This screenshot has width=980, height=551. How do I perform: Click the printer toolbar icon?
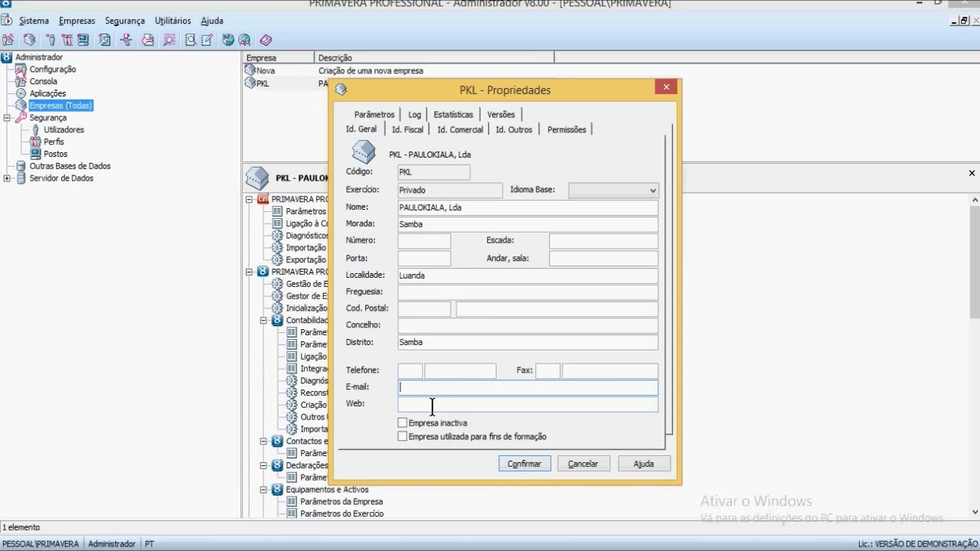tap(148, 40)
